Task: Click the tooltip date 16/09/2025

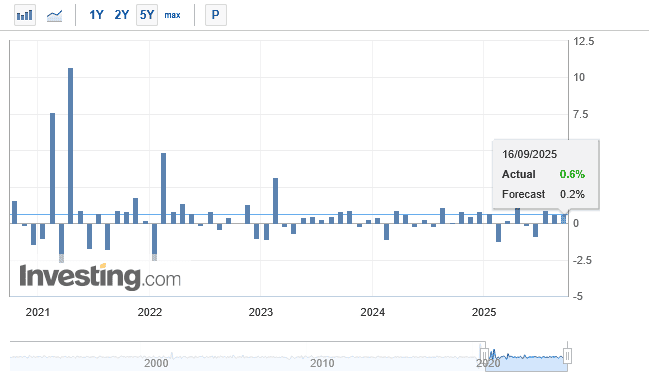Action: [x=529, y=154]
